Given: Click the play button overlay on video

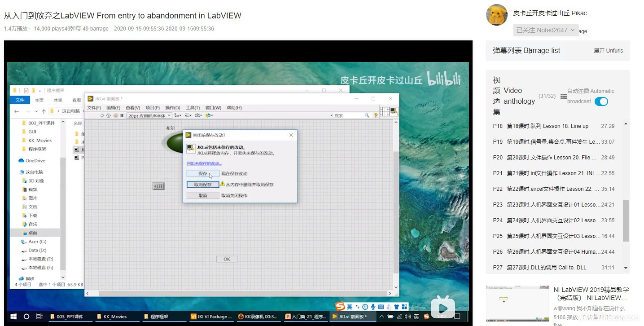Looking at the screenshot, I should click(x=442, y=308).
